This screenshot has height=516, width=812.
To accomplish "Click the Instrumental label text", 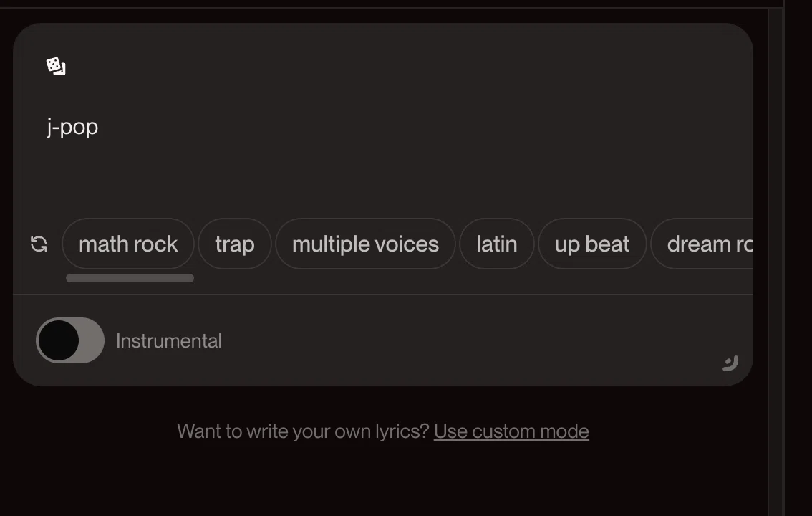I will point(169,341).
